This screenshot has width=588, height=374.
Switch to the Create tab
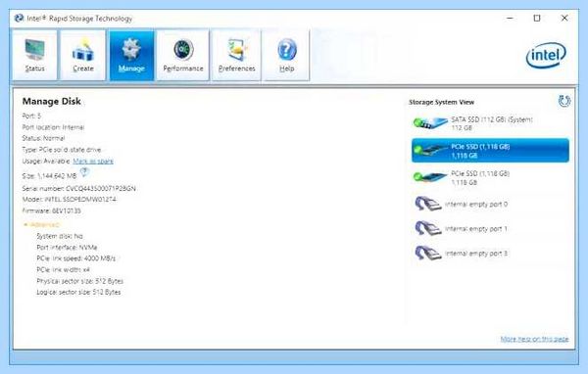(83, 55)
